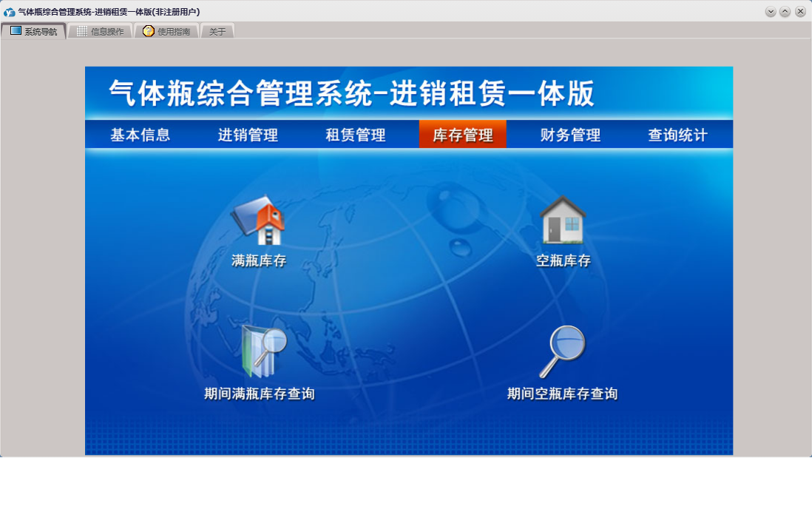Click the 期间空瓶库存查询 magnifying glass icon
This screenshot has width=812, height=526.
point(563,351)
